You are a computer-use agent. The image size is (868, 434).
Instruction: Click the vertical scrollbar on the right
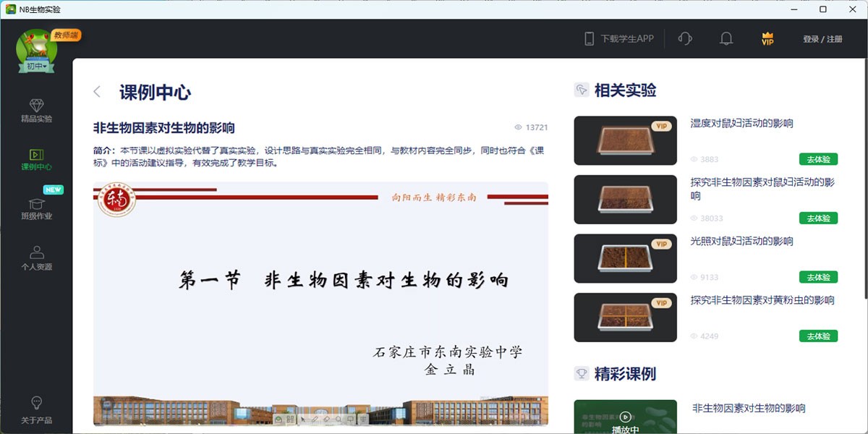coord(864,181)
